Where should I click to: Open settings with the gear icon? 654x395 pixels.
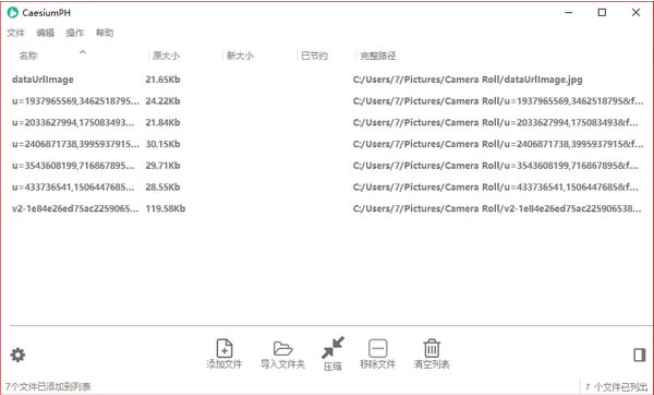[18, 355]
